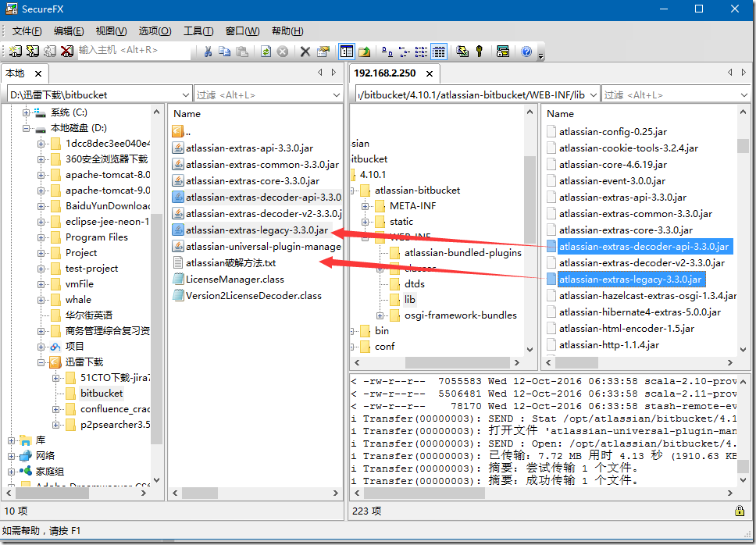This screenshot has width=756, height=545.
Task: Click the toolbar overflow options arrow
Action: pos(541,55)
